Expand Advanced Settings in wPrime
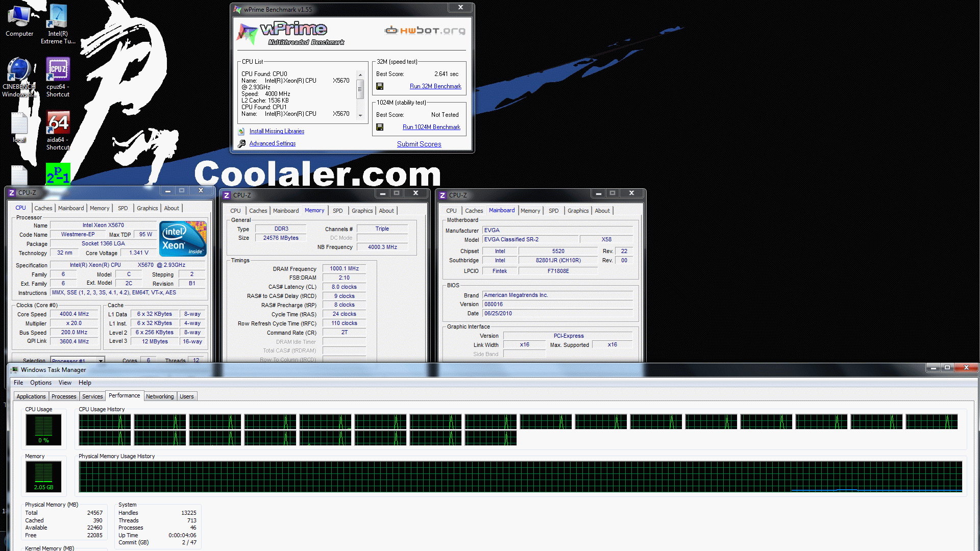Viewport: 980px width, 551px height. tap(272, 143)
